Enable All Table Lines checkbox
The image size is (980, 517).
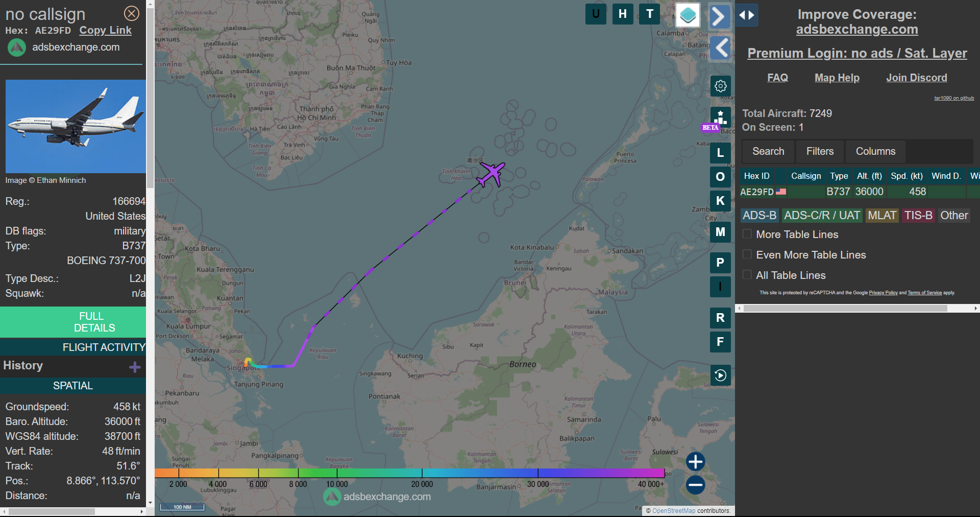(x=747, y=275)
